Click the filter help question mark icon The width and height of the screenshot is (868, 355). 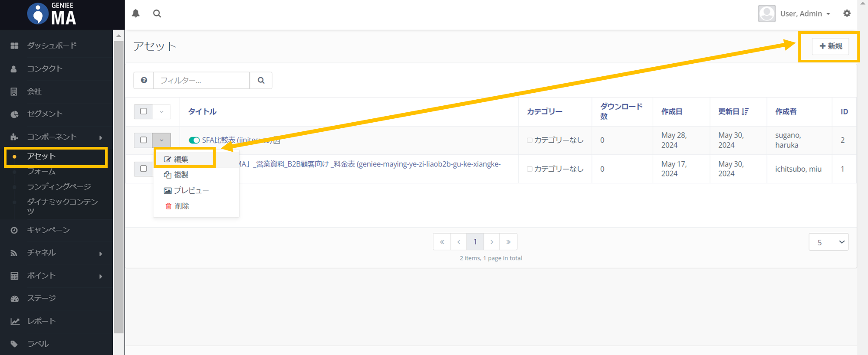[x=144, y=80]
